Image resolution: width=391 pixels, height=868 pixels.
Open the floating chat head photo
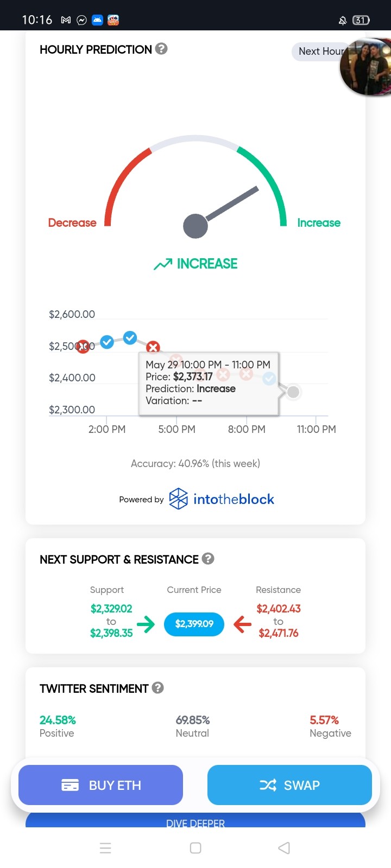pos(365,67)
